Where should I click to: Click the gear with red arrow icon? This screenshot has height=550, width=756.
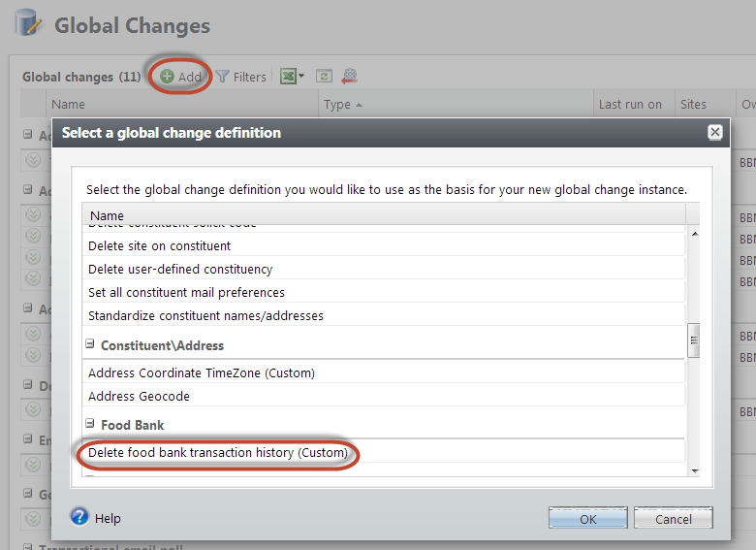click(x=350, y=77)
